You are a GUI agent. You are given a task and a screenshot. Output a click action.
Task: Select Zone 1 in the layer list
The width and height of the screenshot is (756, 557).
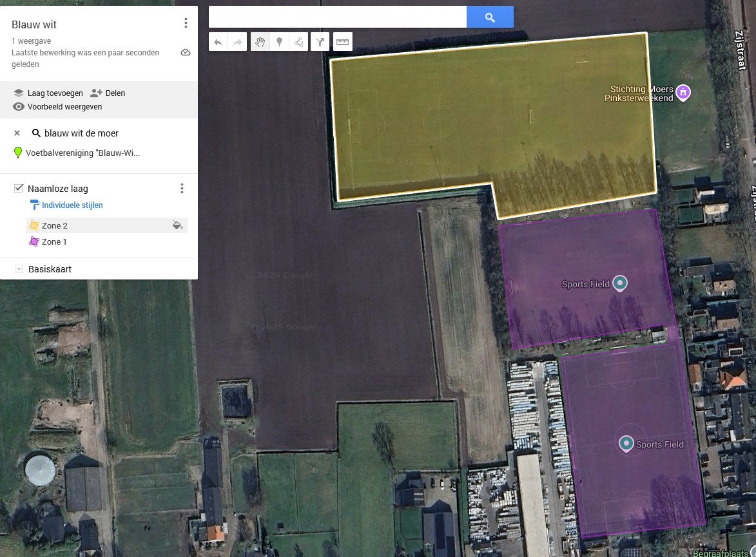[x=106, y=241]
